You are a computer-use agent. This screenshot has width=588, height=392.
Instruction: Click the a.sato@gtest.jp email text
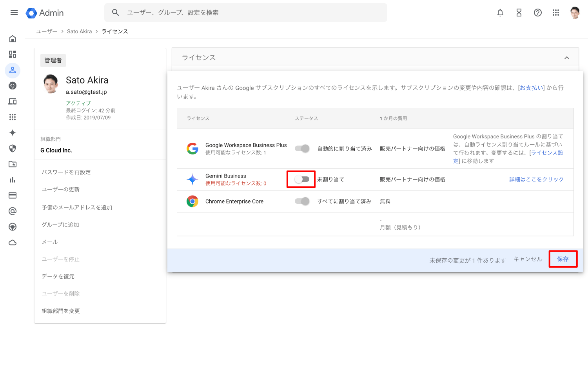pos(86,92)
